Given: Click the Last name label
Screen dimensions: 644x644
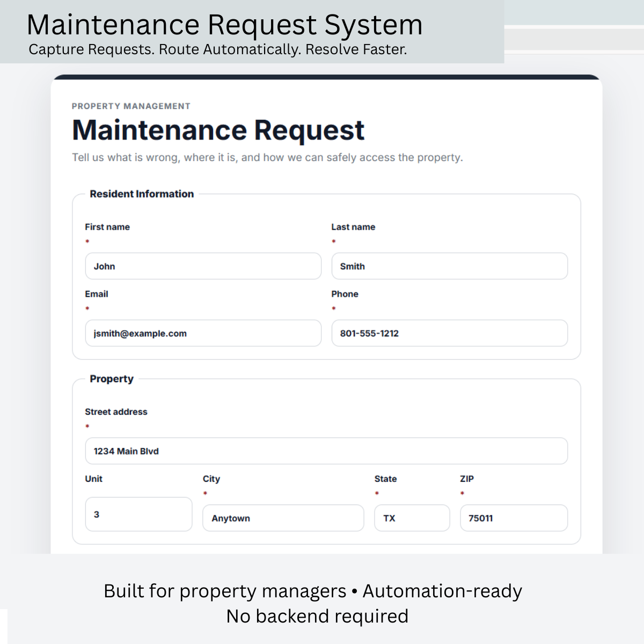Looking at the screenshot, I should coord(353,227).
